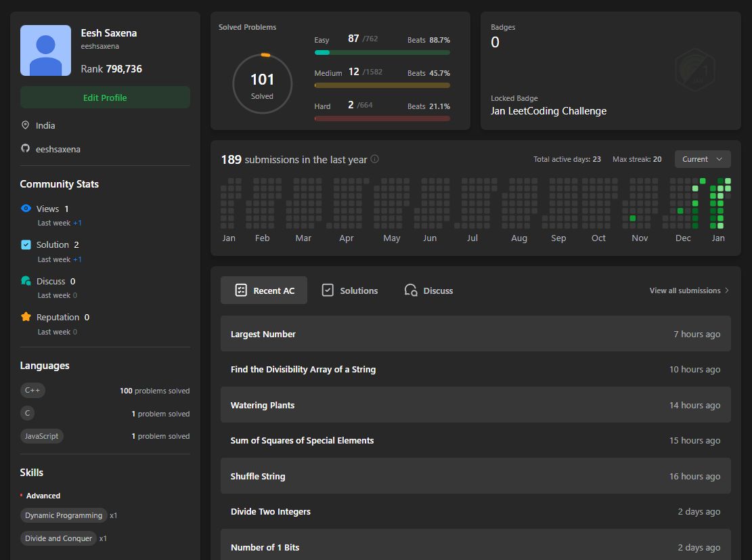Click the blue eye Views icon
The width and height of the screenshot is (752, 560).
click(26, 209)
